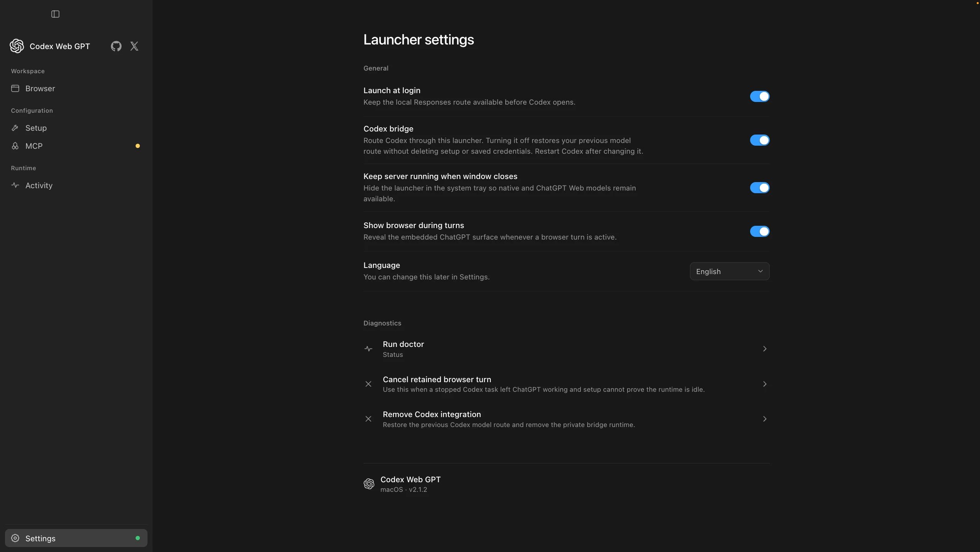The height and width of the screenshot is (552, 980).
Task: Click the Run doctor diagnostics title
Action: click(403, 344)
